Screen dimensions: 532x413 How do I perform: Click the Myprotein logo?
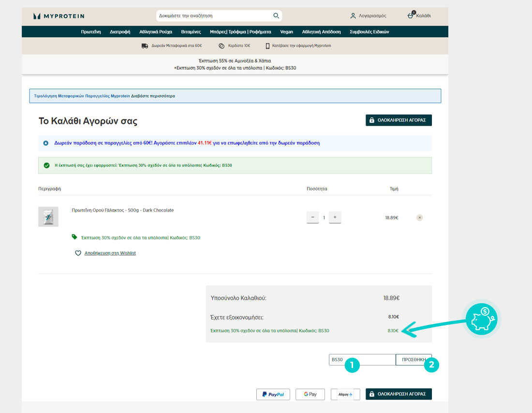[x=59, y=16]
